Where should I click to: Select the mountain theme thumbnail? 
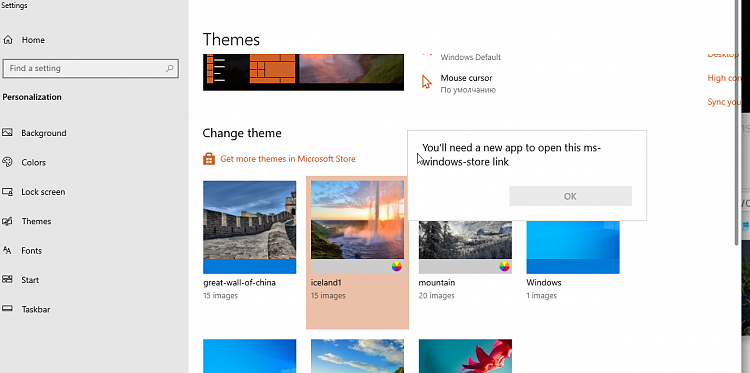click(x=465, y=247)
